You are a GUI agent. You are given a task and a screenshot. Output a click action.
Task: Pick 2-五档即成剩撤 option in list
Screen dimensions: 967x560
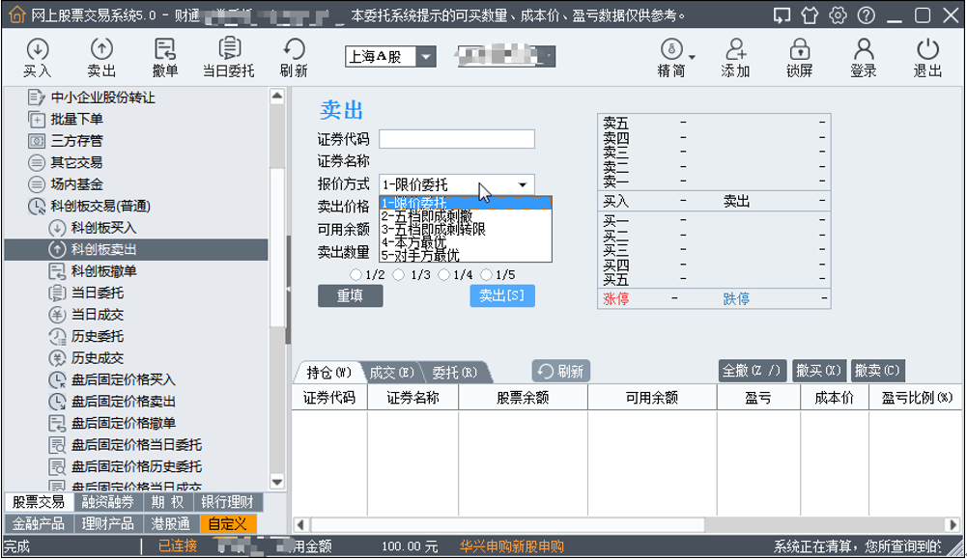tap(426, 216)
